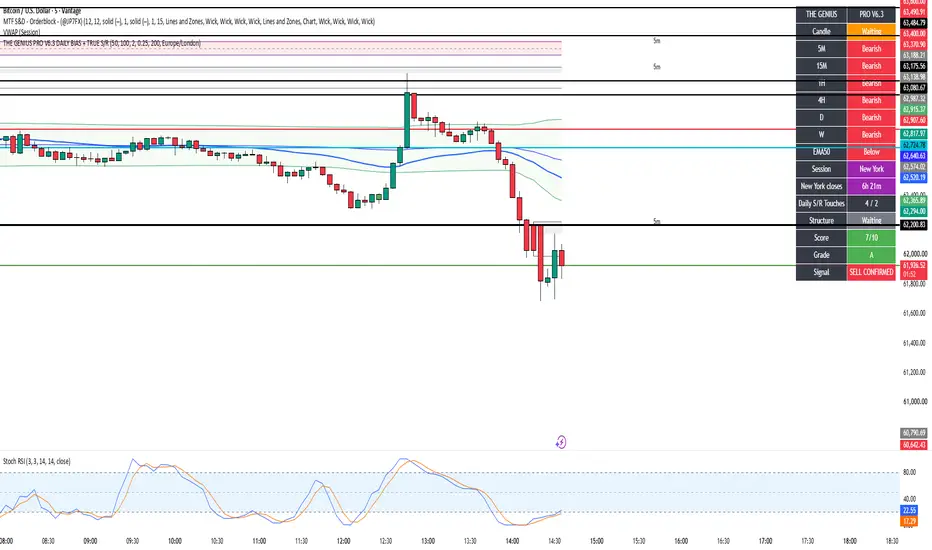Click the orange 17.29 Stoch RSI value
The height and width of the screenshot is (550, 932).
coord(909,521)
